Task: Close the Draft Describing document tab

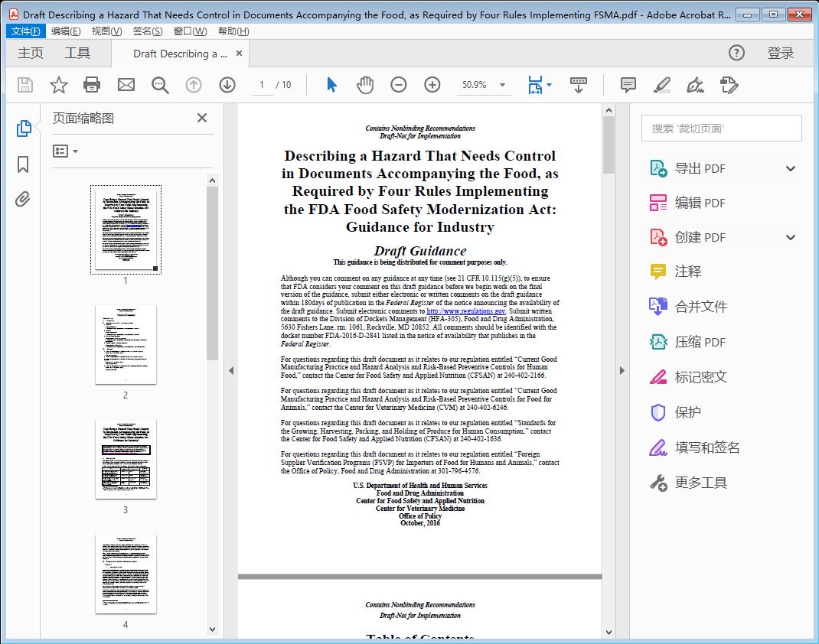Action: tap(240, 54)
